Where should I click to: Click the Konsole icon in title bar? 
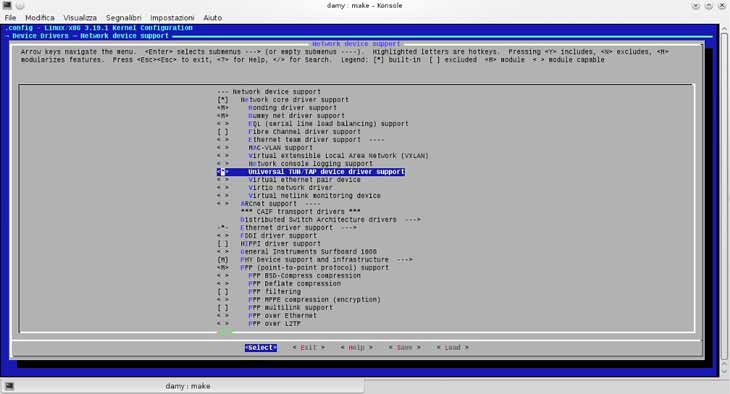point(7,5)
